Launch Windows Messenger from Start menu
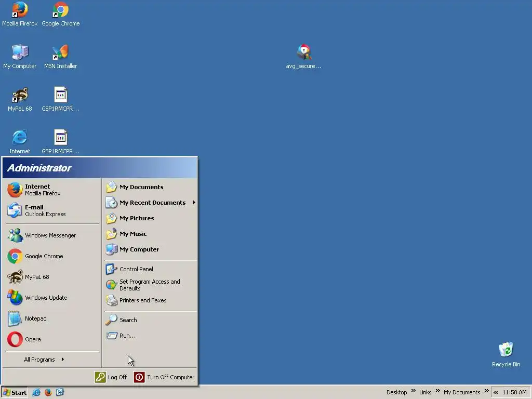The width and height of the screenshot is (532, 399). (x=52, y=235)
